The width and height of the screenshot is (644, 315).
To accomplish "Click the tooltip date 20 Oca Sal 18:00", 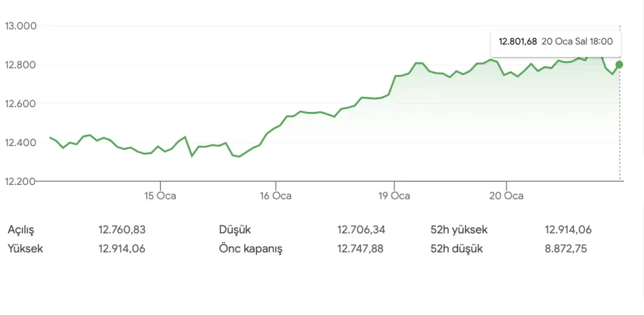I will [576, 42].
